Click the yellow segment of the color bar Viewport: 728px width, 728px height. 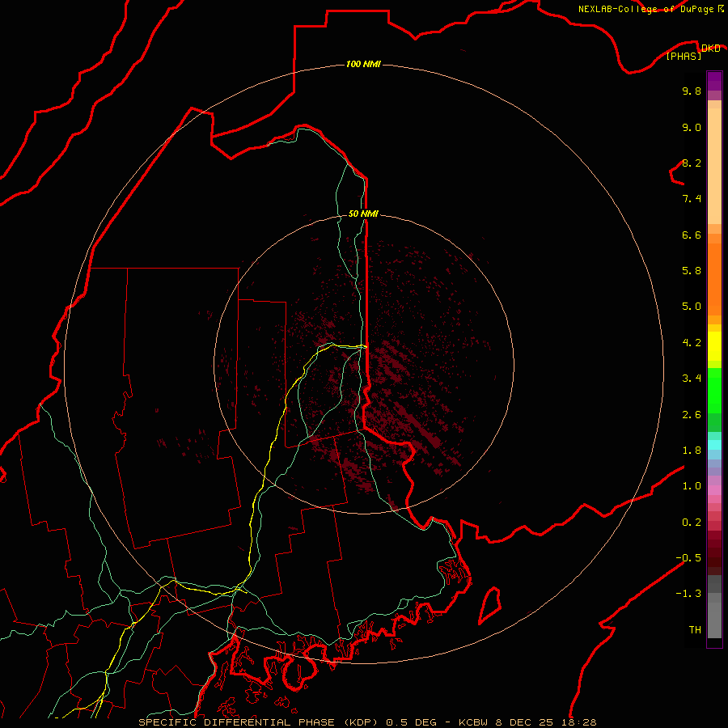tap(714, 346)
